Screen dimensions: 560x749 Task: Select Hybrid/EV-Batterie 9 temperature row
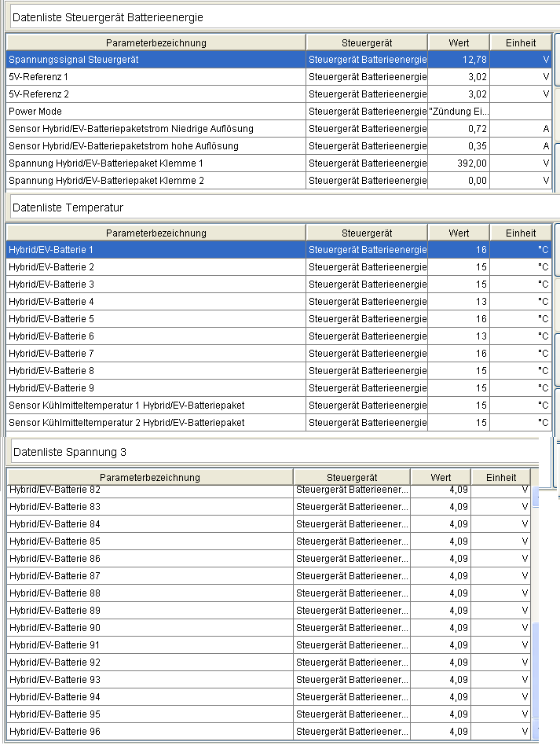click(x=156, y=388)
